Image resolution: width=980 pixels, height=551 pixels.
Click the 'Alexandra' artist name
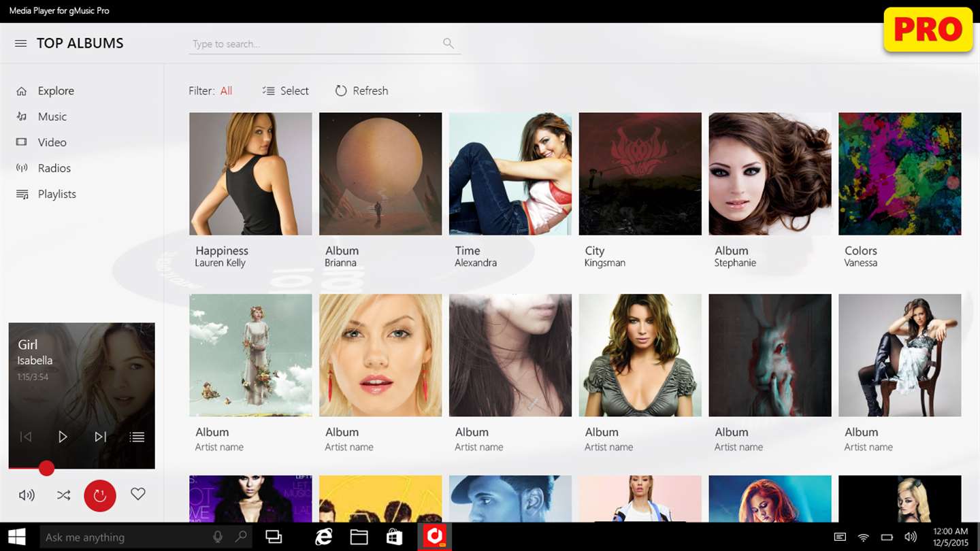(476, 263)
